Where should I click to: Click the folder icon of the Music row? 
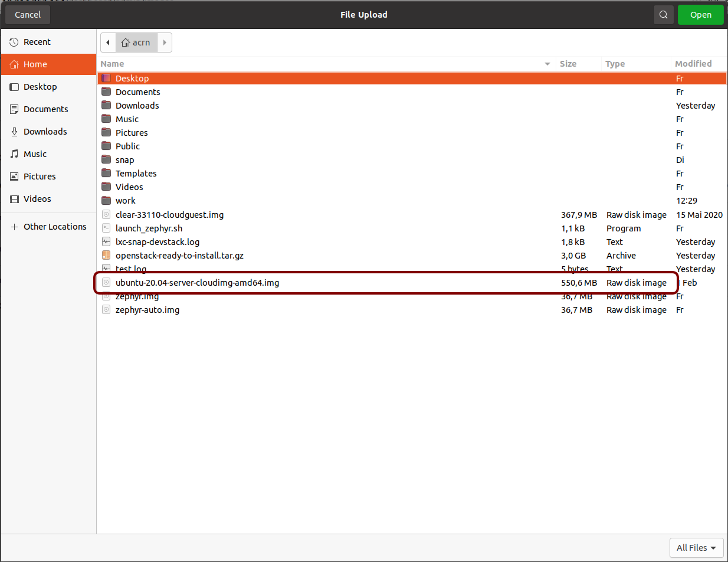[x=106, y=119]
